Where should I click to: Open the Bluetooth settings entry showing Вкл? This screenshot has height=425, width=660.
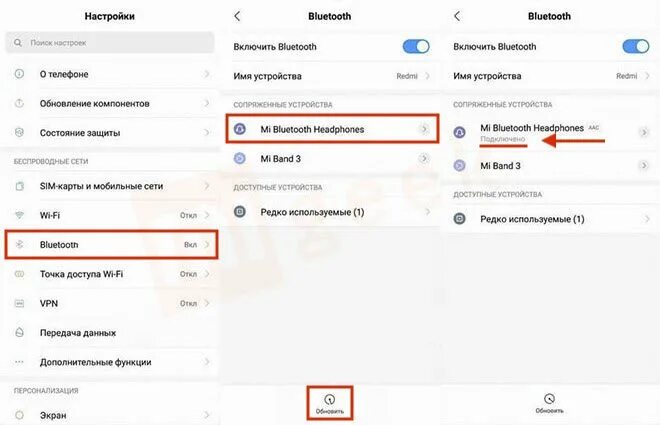tap(112, 244)
